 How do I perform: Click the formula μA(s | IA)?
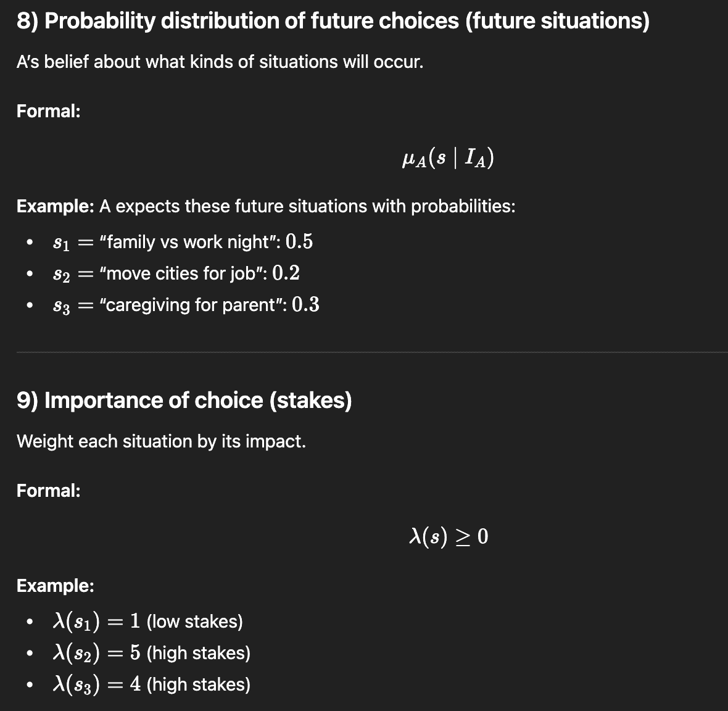tap(448, 157)
